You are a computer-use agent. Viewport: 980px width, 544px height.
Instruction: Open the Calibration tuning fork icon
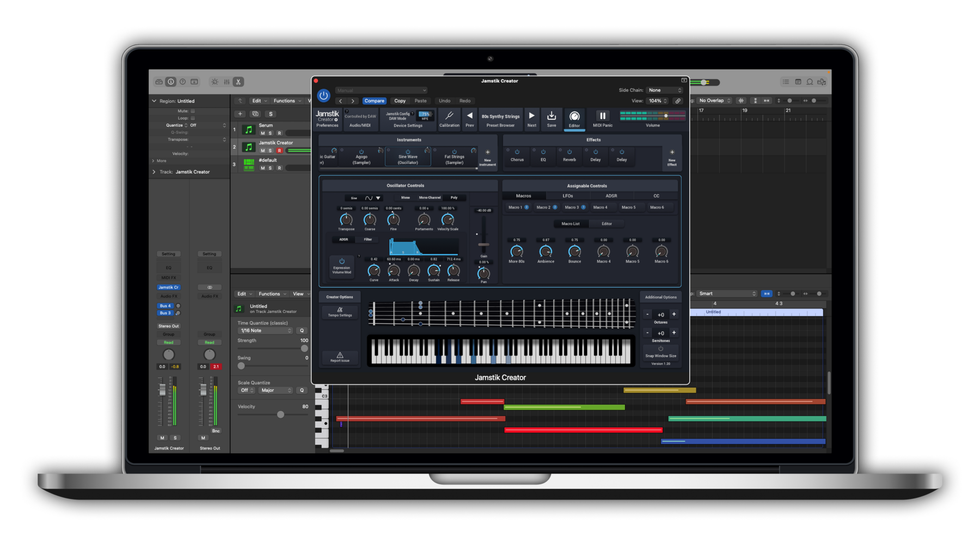click(x=449, y=116)
